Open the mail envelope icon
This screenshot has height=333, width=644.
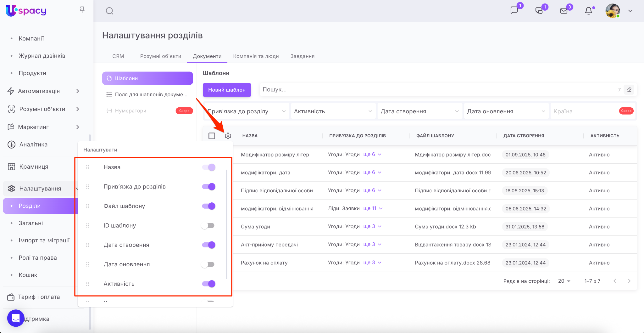point(564,11)
